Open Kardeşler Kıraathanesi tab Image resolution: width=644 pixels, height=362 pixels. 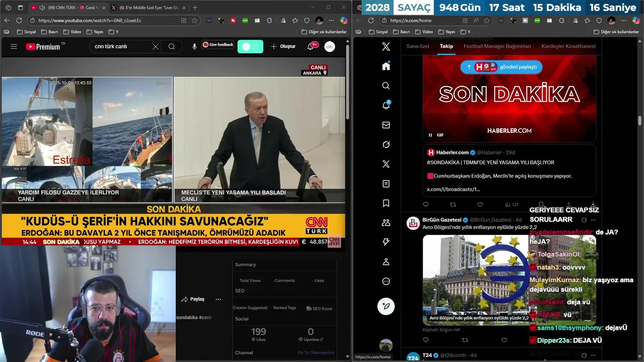(x=569, y=46)
